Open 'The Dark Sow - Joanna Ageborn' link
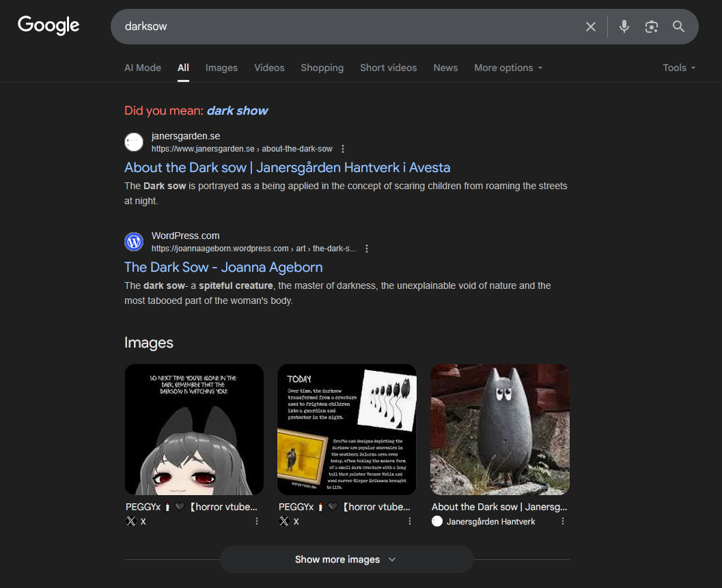 (224, 268)
